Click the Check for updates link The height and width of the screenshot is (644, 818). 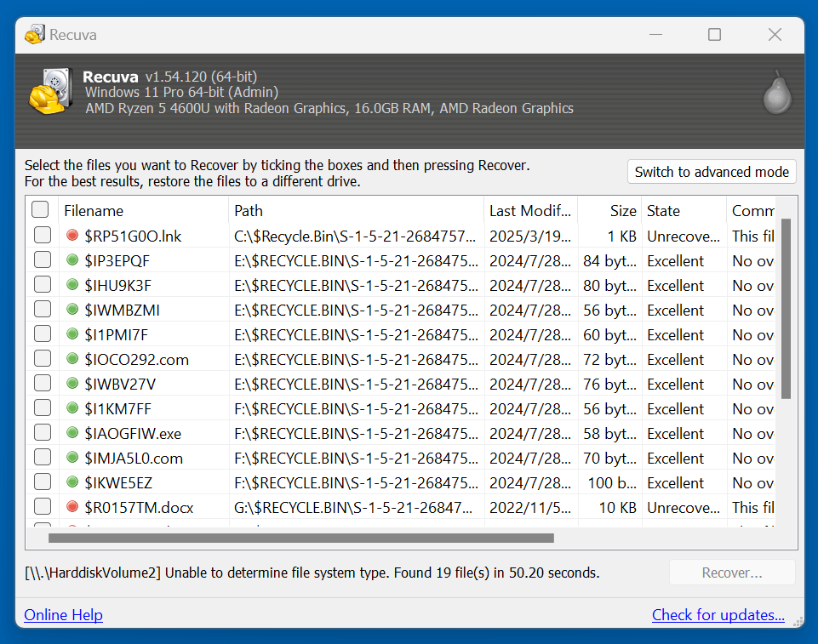coord(718,615)
